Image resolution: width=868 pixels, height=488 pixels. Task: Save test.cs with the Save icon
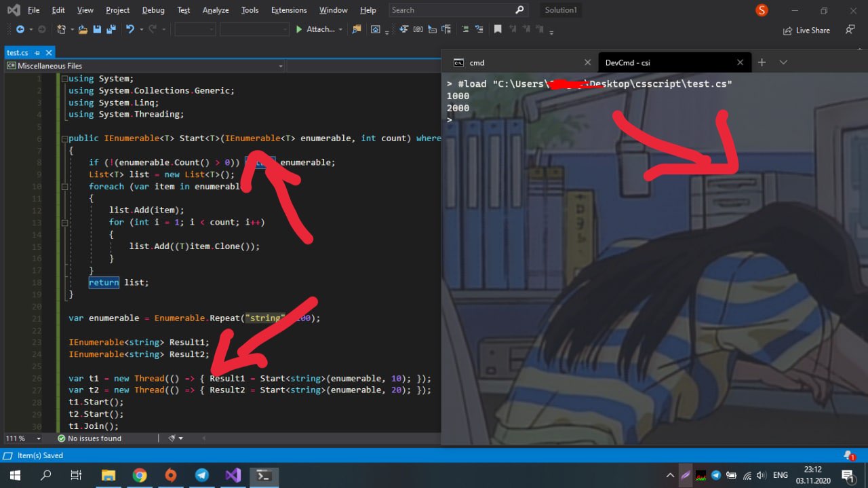pyautogui.click(x=97, y=29)
